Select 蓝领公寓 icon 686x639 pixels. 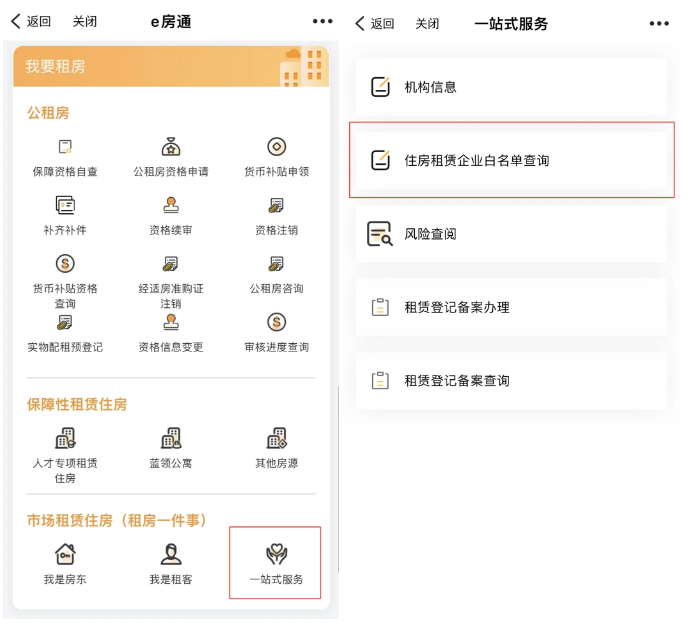tap(171, 439)
